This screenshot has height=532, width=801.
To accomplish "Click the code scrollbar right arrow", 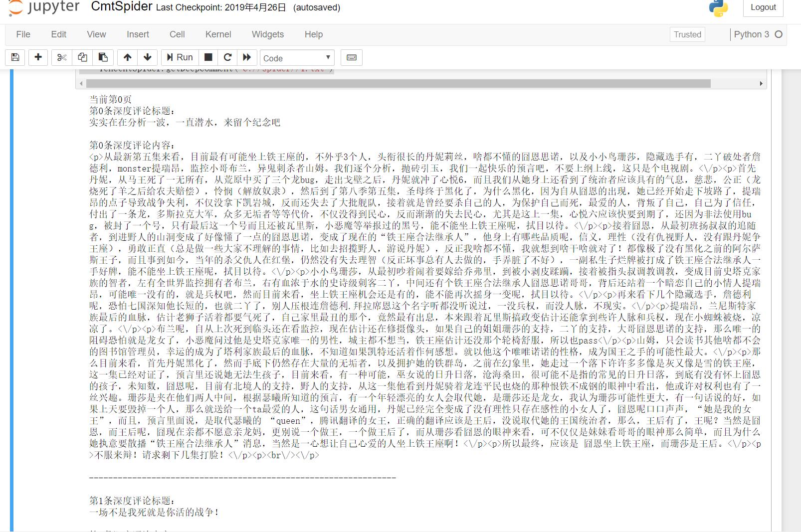I will click(761, 83).
